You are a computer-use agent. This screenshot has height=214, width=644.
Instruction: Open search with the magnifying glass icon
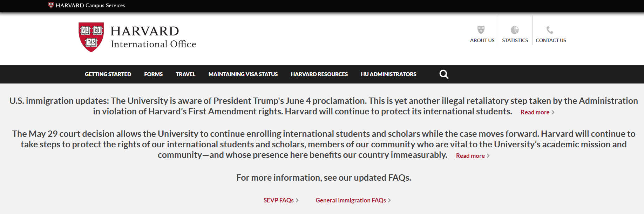444,74
